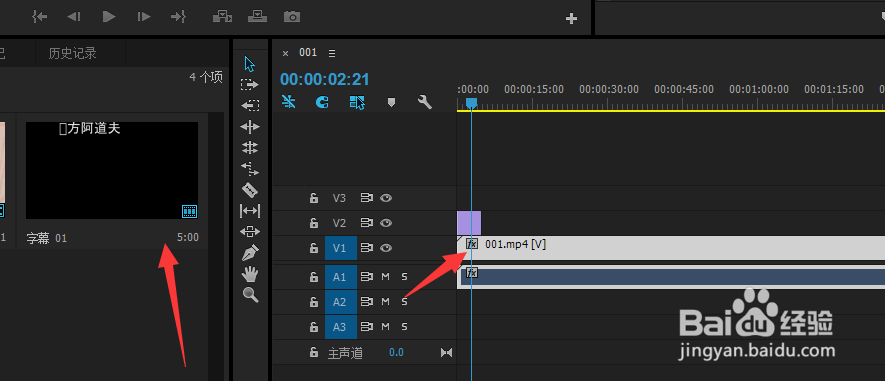
Task: Toggle nest sequence insert mode
Action: pos(288,102)
